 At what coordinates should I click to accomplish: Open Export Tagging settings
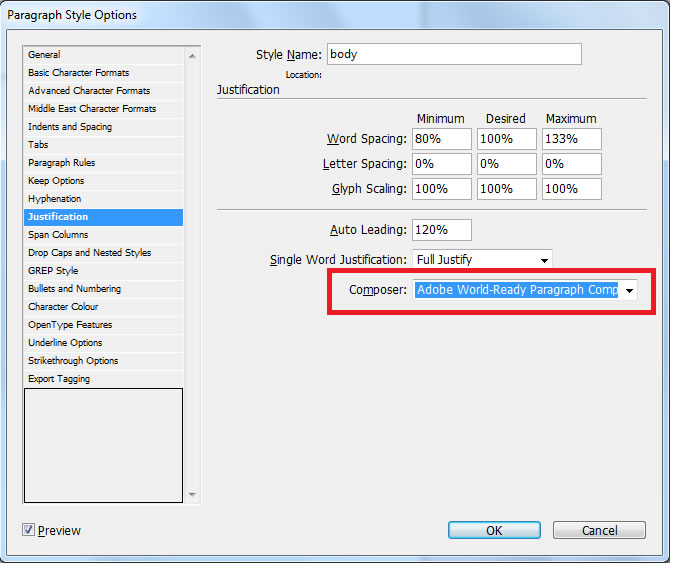pyautogui.click(x=103, y=379)
